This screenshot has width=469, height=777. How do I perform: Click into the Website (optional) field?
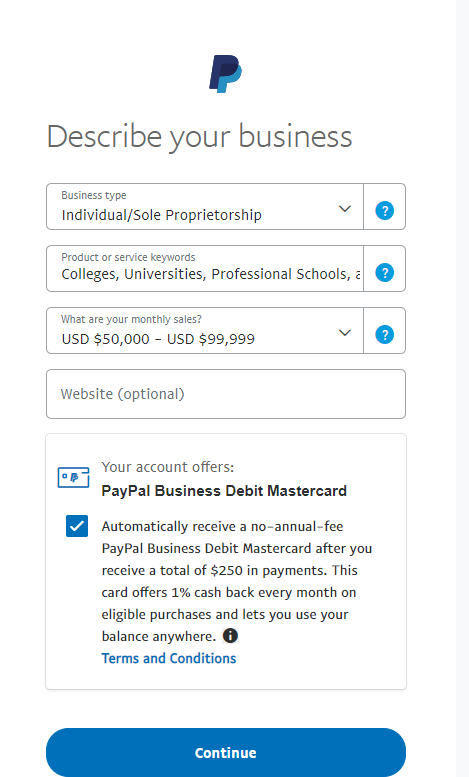226,394
